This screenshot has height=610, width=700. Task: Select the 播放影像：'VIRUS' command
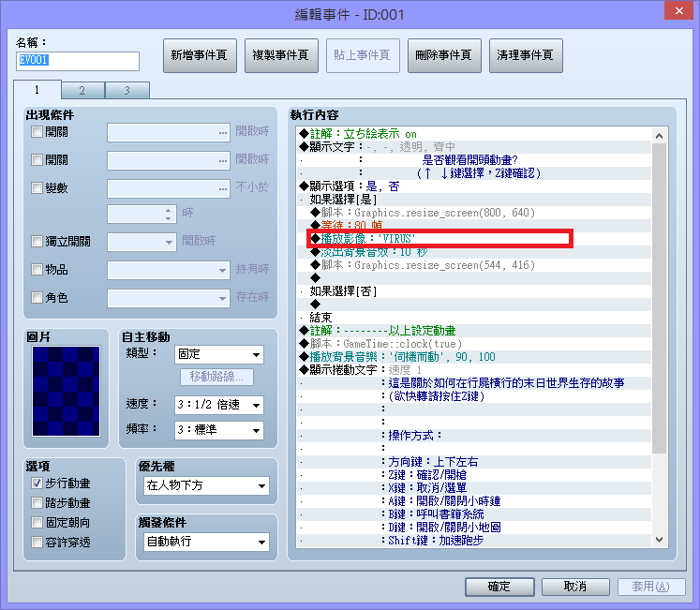pyautogui.click(x=473, y=239)
